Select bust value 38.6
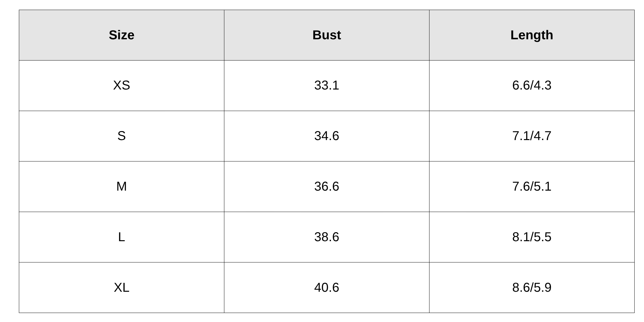This screenshot has height=322, width=644. point(327,237)
